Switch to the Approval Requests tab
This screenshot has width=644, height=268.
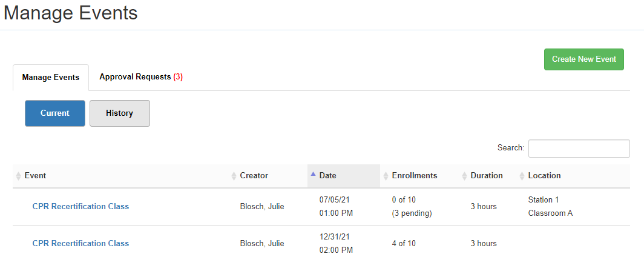click(x=140, y=77)
